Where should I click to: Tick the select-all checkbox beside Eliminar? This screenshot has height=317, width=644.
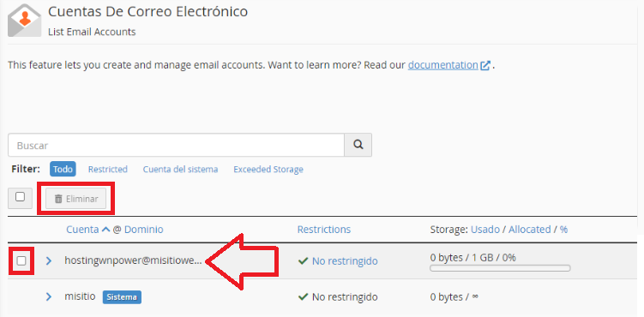[20, 197]
